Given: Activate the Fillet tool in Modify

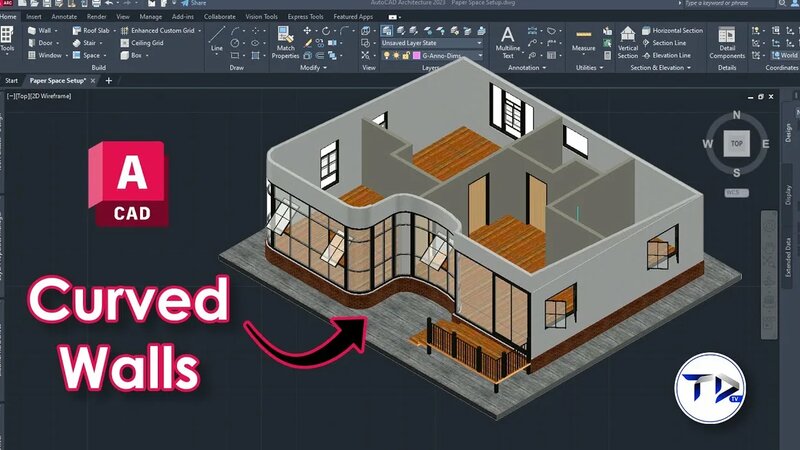Looking at the screenshot, I should pos(344,31).
